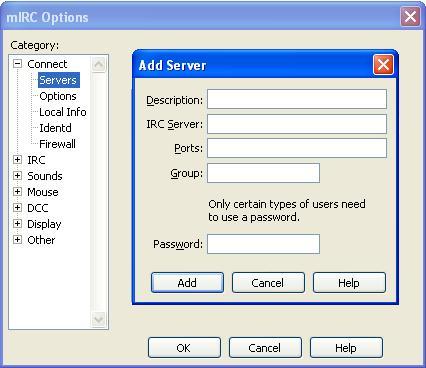The height and width of the screenshot is (368, 426).
Task: Click Add in Add Server dialog
Action: pos(187,283)
